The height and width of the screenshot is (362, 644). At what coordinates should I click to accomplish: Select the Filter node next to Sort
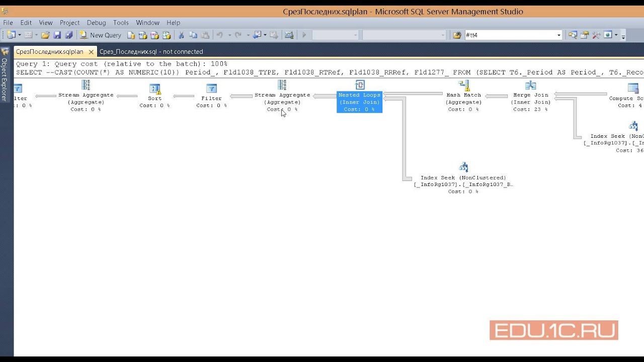[x=211, y=95]
